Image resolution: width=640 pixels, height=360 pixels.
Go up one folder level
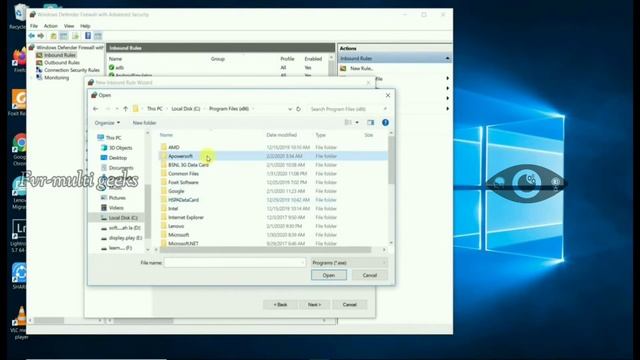[126, 109]
